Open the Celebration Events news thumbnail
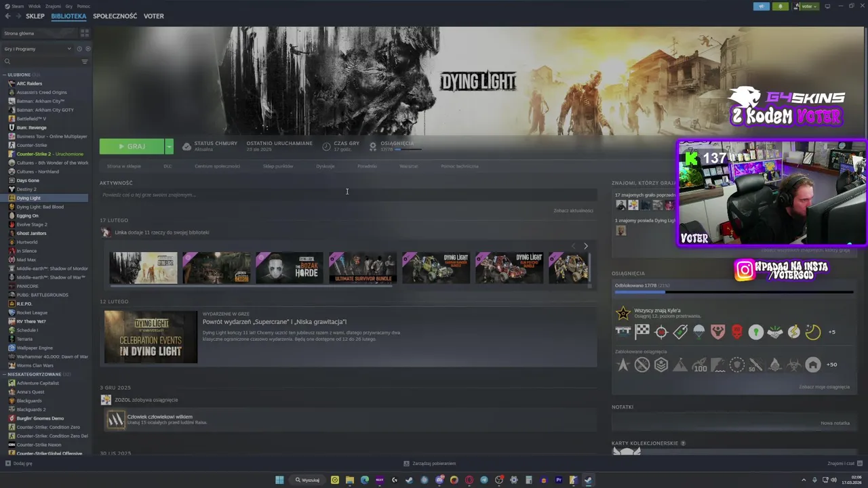The image size is (868, 488). point(151,337)
